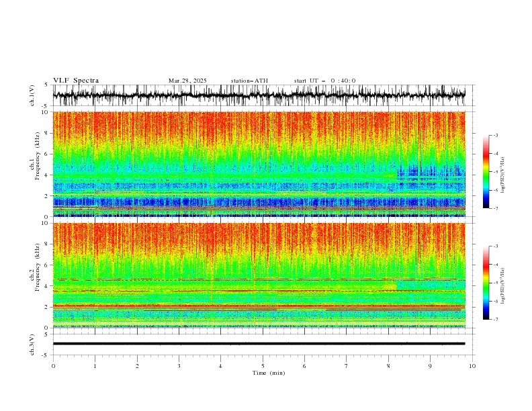Click the ch.2 "Frequency (kHz)" axis label
This screenshot has height=411, width=532.
37,267
